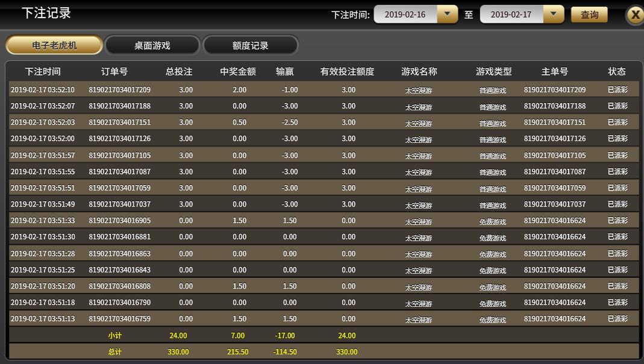
Task: Click the 状态 column header
Action: point(617,72)
